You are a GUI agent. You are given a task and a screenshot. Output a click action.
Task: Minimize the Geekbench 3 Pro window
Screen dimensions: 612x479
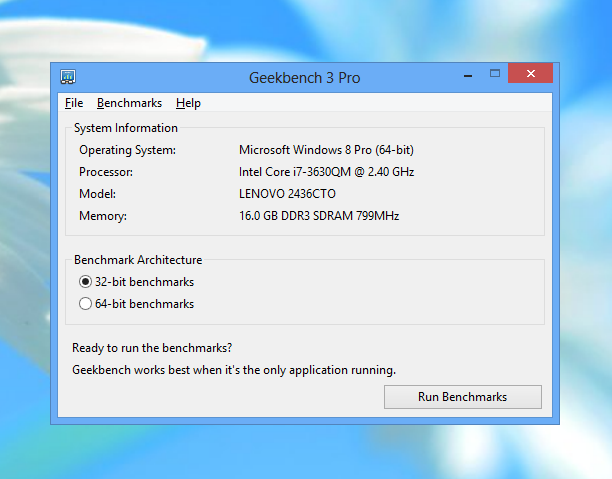point(467,75)
